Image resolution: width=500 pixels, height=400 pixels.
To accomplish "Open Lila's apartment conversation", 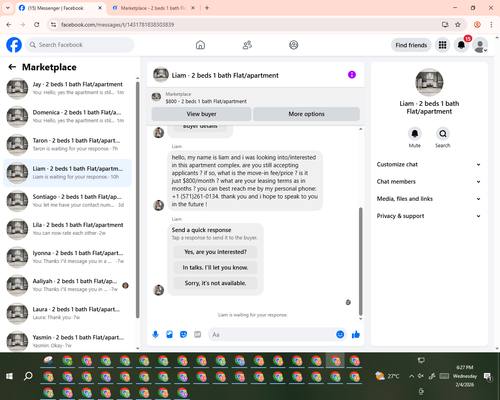I will (x=68, y=229).
